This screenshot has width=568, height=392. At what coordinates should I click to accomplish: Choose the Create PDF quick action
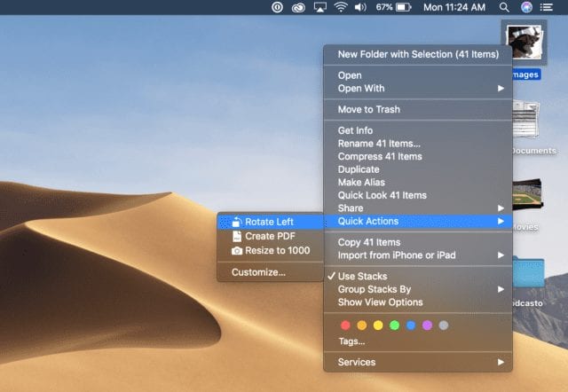tap(270, 236)
